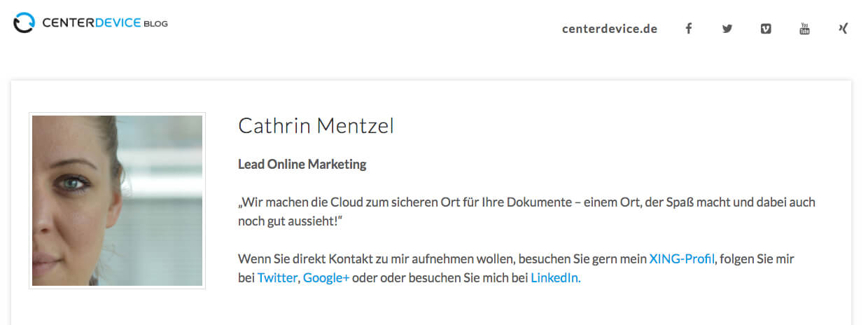The image size is (868, 325).
Task: Click the text Lead Online Marketing
Action: (x=302, y=165)
